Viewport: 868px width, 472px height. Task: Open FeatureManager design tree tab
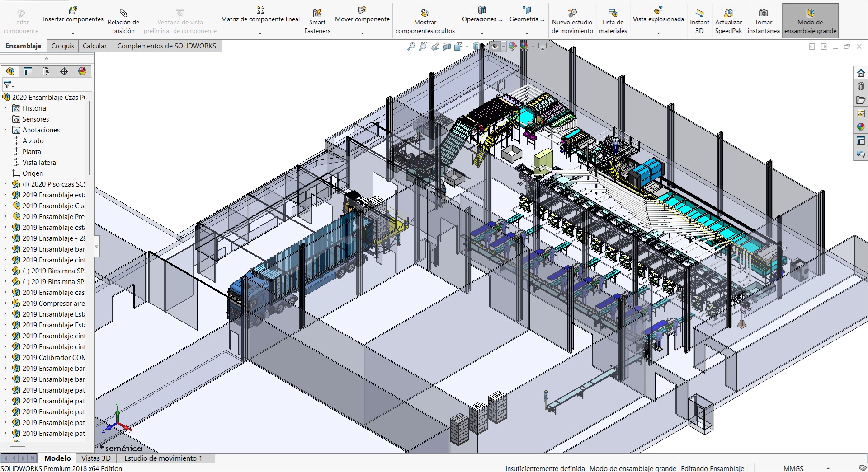(x=10, y=71)
